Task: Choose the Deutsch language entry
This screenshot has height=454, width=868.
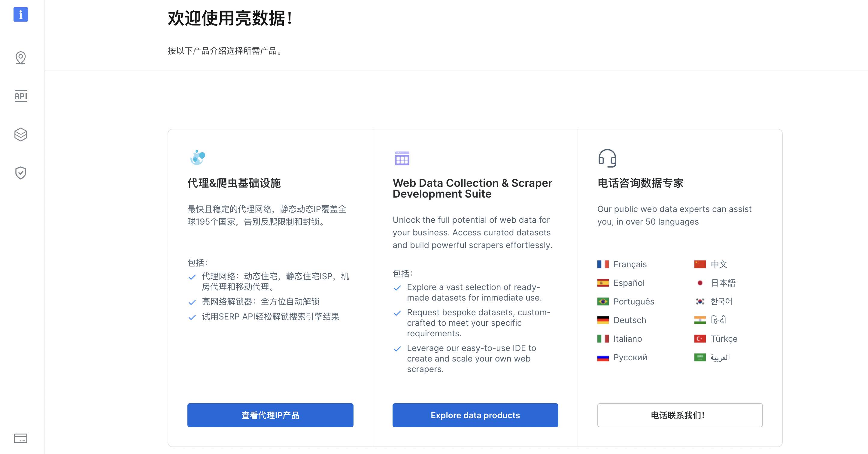Action: (x=630, y=320)
